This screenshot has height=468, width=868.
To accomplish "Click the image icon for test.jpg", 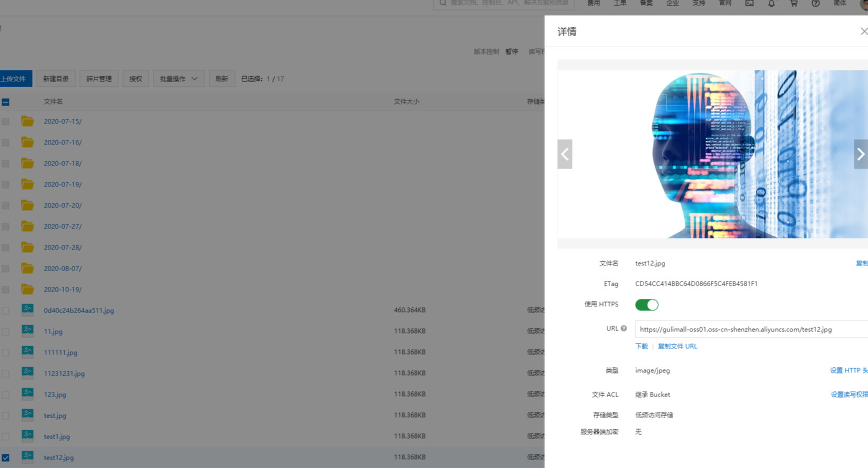I will click(27, 415).
